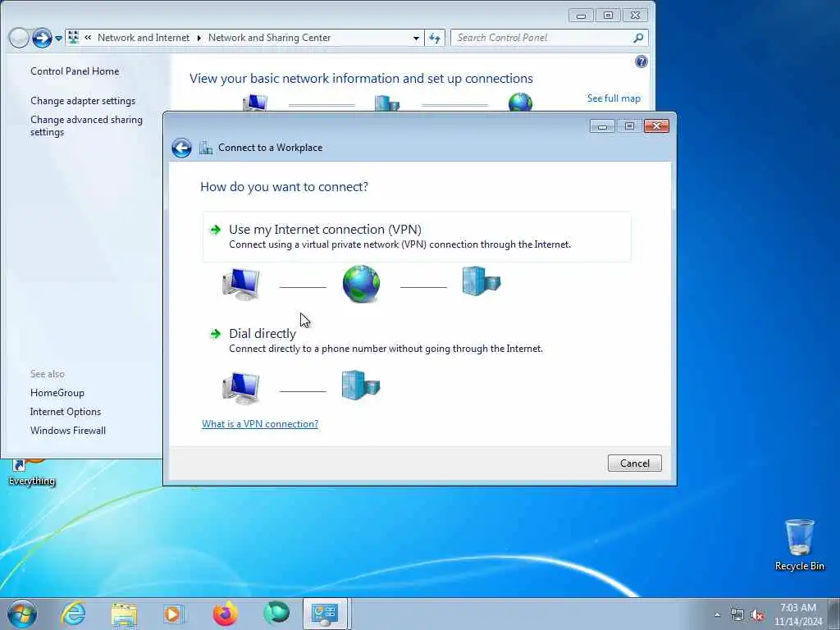
Task: Click Network and Internet breadcrumb
Action: point(143,38)
